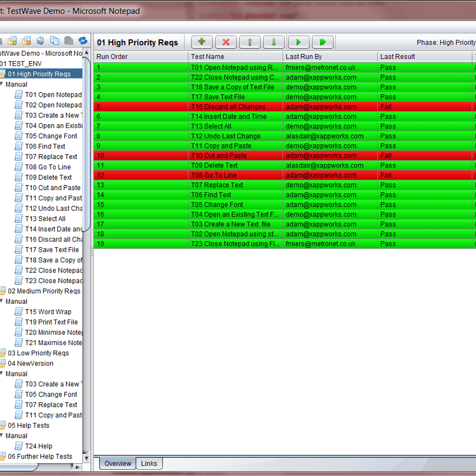Remove selected test using red X button
The width and height of the screenshot is (476, 476).
tap(225, 42)
